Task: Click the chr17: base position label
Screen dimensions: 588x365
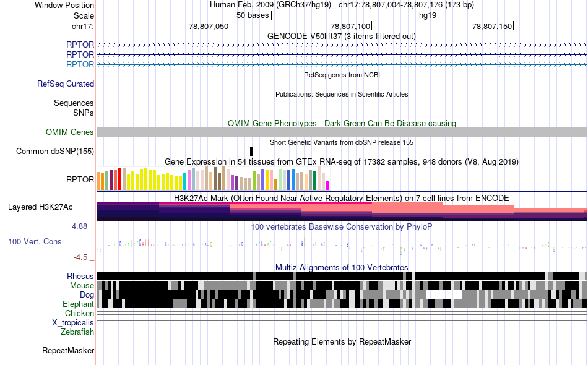Action: tap(82, 26)
